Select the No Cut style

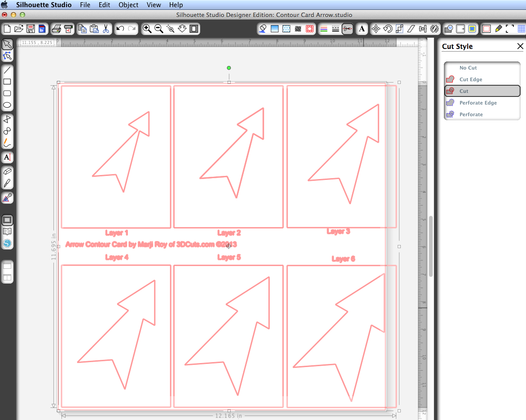pyautogui.click(x=482, y=68)
